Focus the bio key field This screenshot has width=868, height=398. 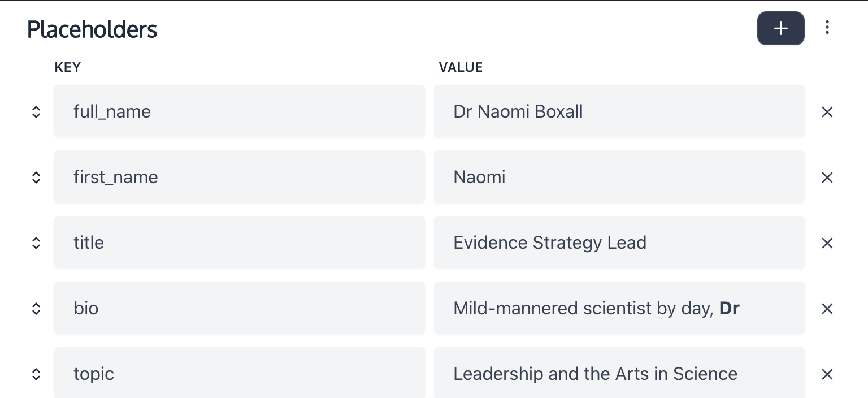pos(239,308)
